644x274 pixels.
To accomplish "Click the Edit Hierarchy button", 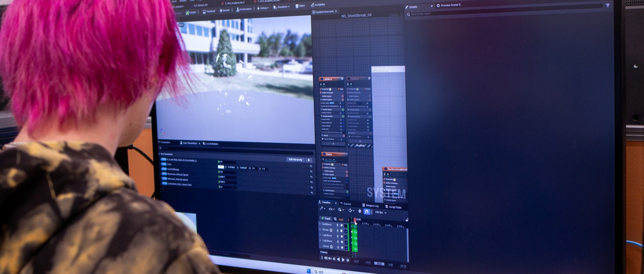I will tap(296, 160).
